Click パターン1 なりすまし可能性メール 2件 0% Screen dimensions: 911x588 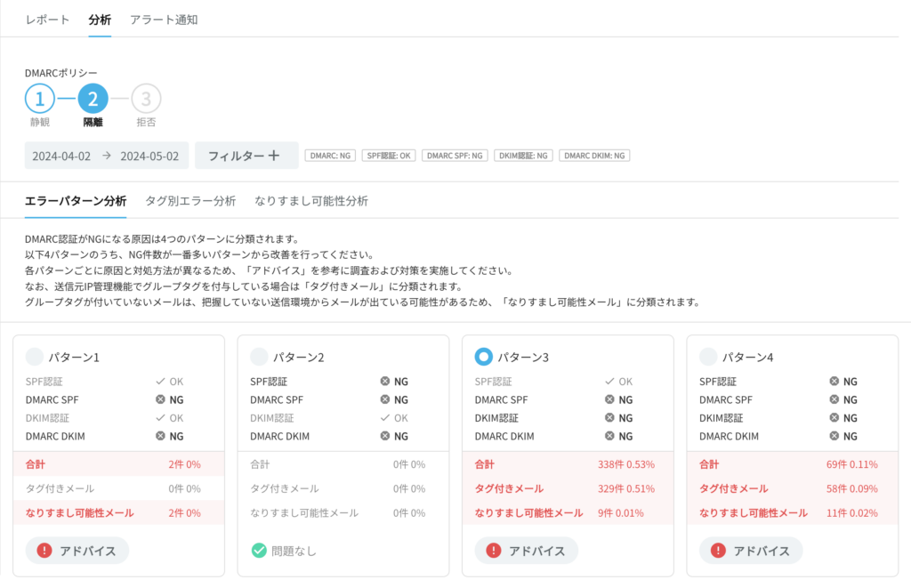(x=185, y=513)
